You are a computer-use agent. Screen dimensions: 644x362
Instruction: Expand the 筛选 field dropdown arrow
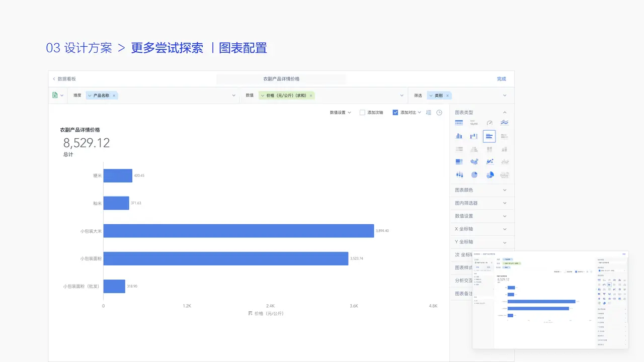coord(505,96)
